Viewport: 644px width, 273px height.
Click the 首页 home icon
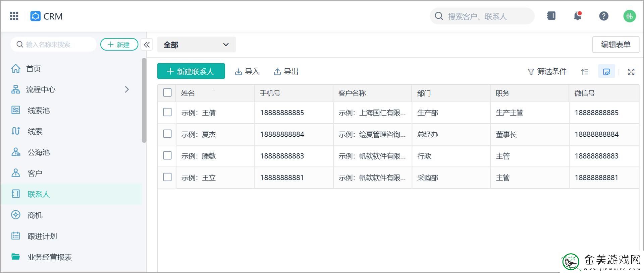tap(15, 68)
